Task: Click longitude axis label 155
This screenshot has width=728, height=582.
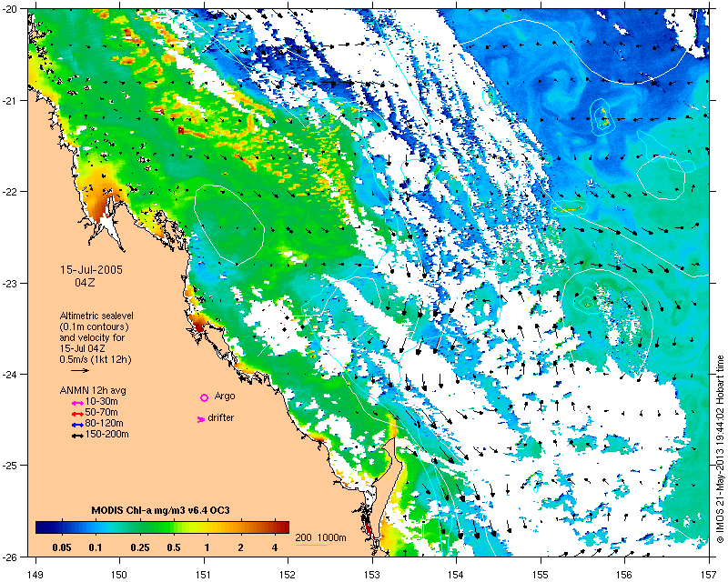Action: click(x=541, y=575)
